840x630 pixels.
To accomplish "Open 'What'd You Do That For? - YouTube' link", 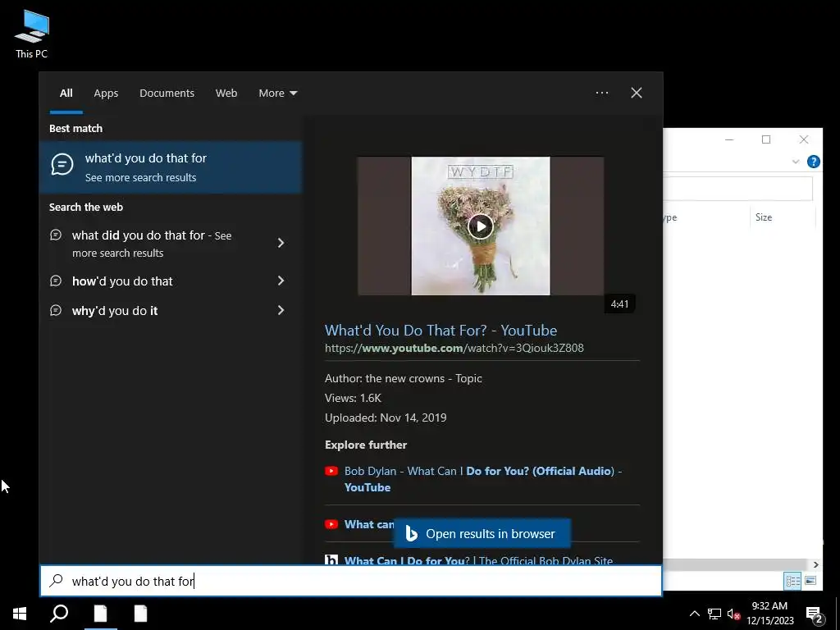I will (x=441, y=330).
